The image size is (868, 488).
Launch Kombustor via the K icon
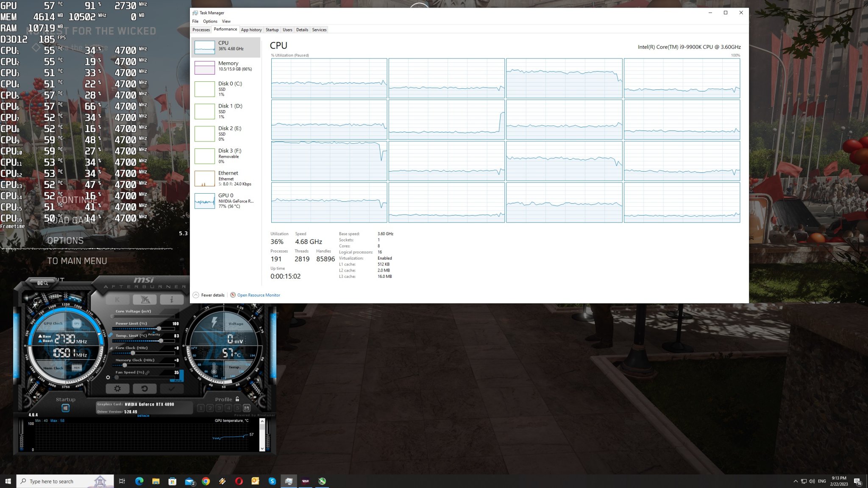tap(117, 299)
